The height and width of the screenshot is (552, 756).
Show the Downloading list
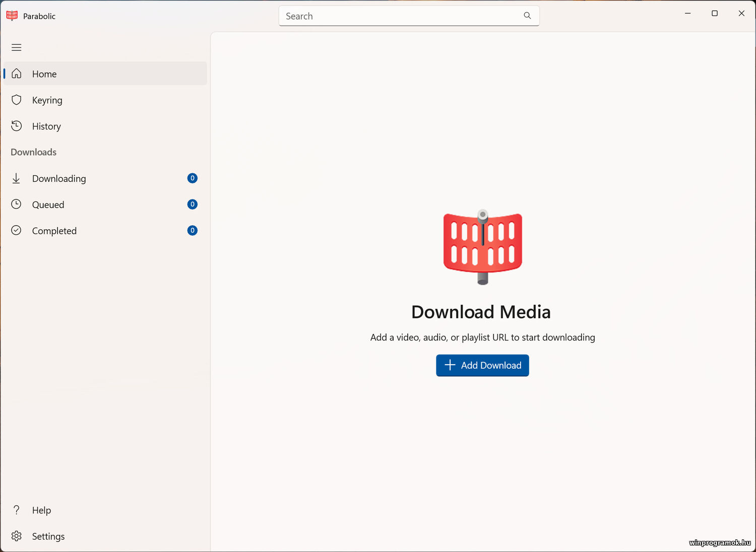59,179
